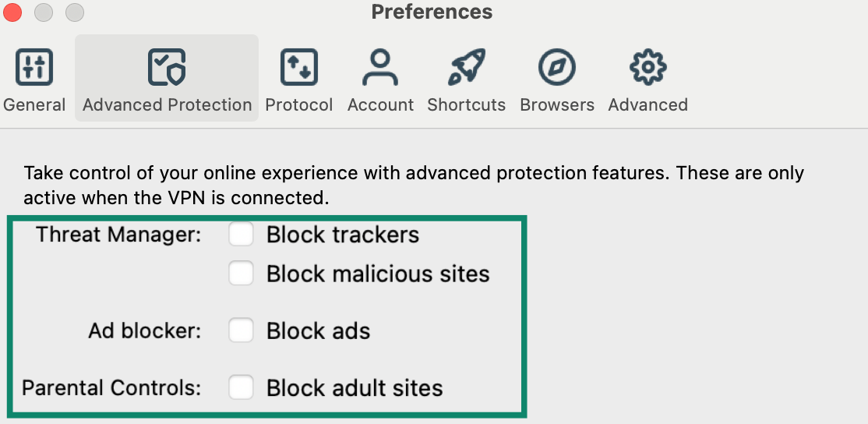Click the Advanced Protection shield icon

[167, 68]
